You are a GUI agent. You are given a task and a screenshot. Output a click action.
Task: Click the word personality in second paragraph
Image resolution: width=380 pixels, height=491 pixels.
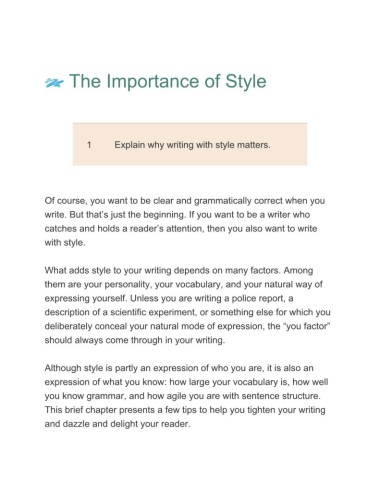tap(128, 285)
